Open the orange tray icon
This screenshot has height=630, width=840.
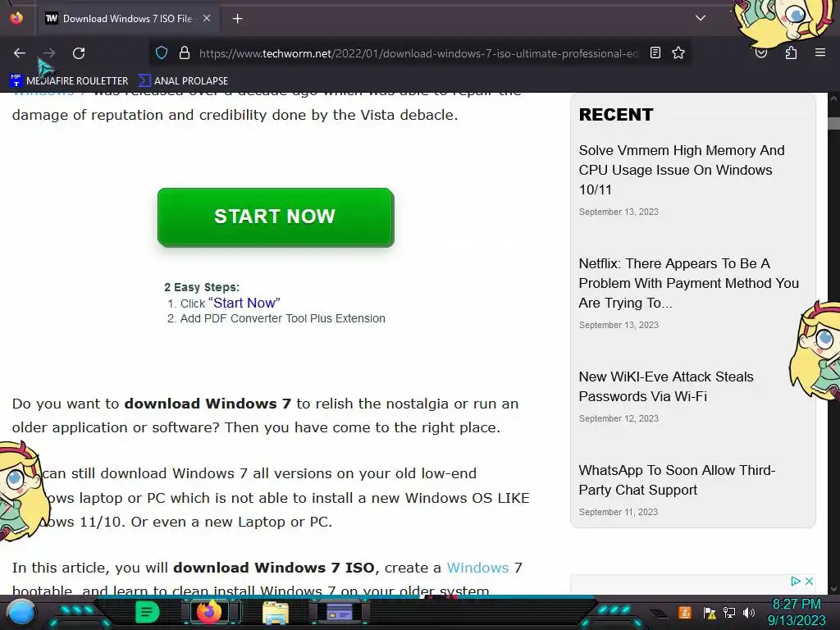[x=685, y=612]
